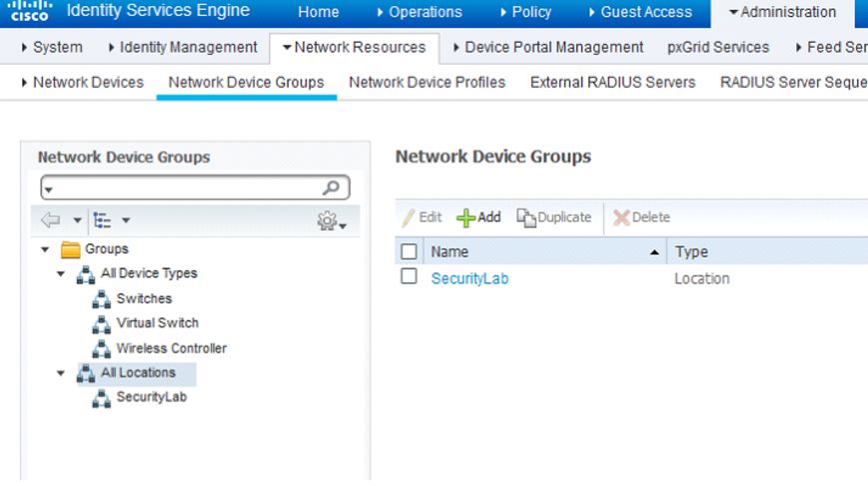
Task: Open the search field dropdown arrow
Action: pos(49,191)
